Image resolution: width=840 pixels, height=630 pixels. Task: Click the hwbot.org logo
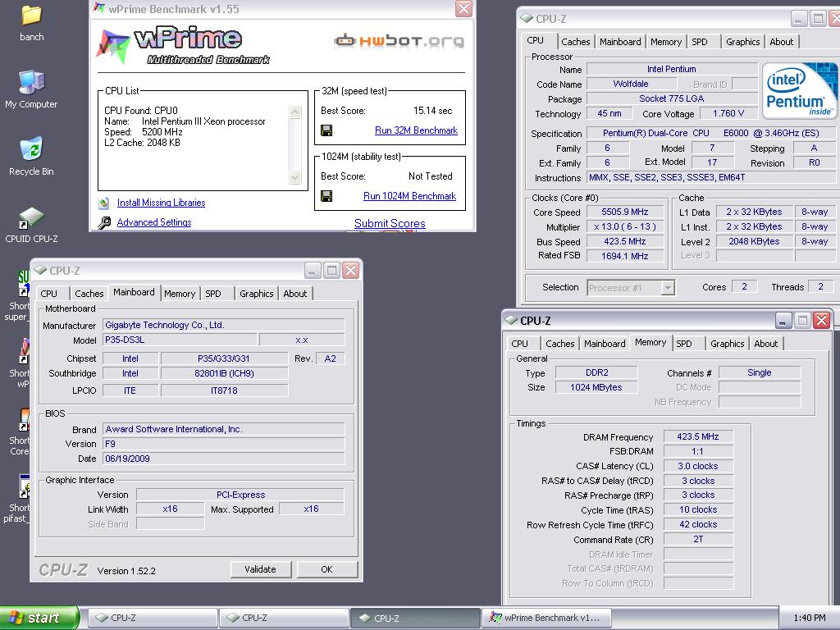coord(399,41)
